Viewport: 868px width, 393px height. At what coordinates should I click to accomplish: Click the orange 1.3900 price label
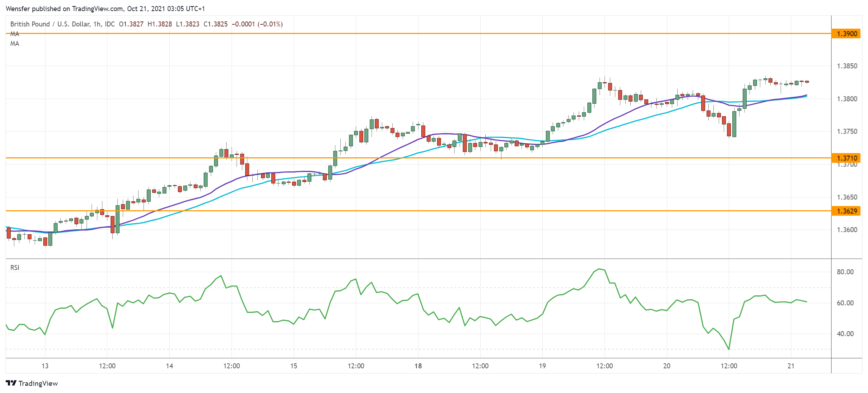pos(846,34)
